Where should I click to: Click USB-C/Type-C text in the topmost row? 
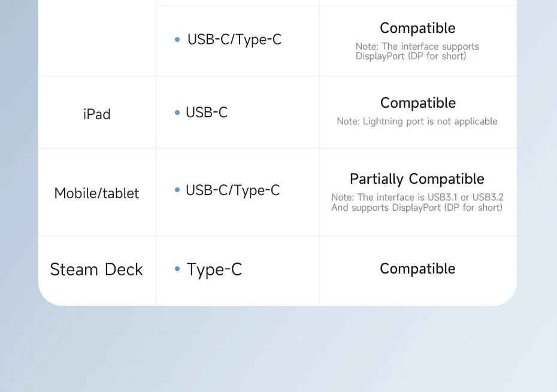click(234, 39)
